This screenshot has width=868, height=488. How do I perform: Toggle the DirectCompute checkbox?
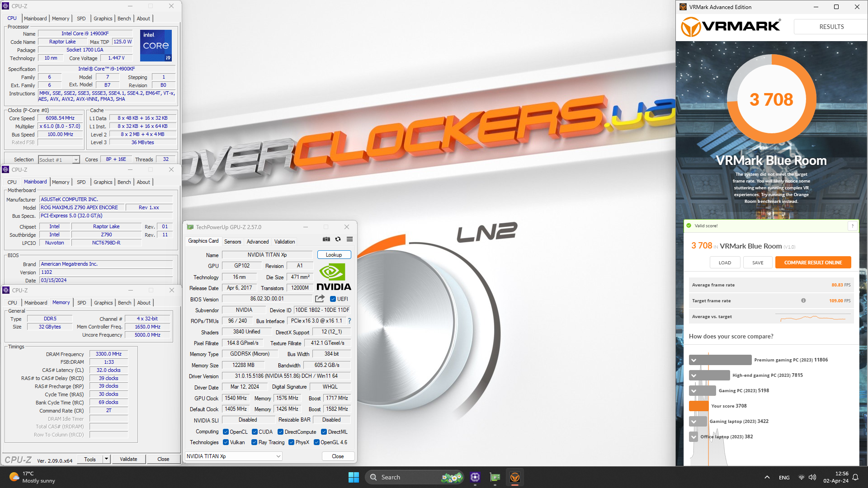pos(280,432)
